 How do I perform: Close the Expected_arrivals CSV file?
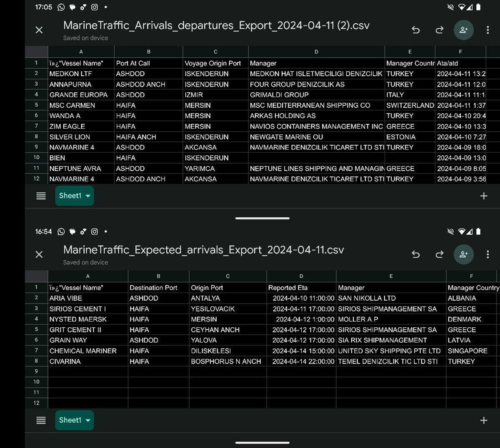pyautogui.click(x=39, y=254)
